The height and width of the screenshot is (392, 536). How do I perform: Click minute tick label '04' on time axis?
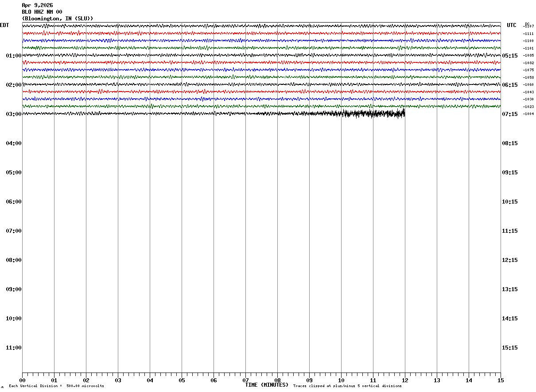(x=150, y=380)
